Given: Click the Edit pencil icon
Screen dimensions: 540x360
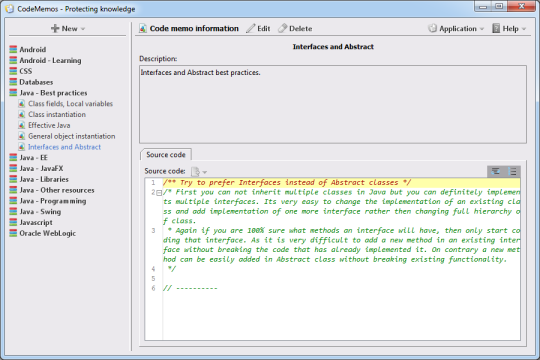Looking at the screenshot, I should [251, 28].
